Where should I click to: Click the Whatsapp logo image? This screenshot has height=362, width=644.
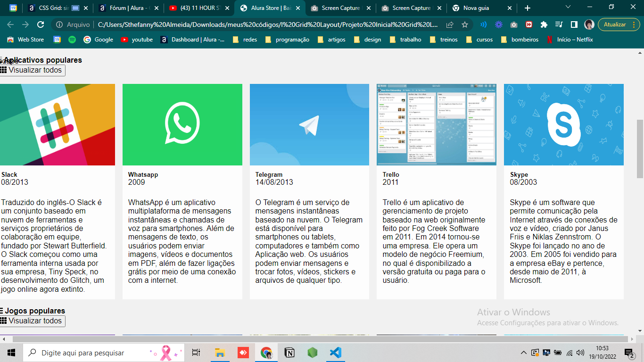182,125
